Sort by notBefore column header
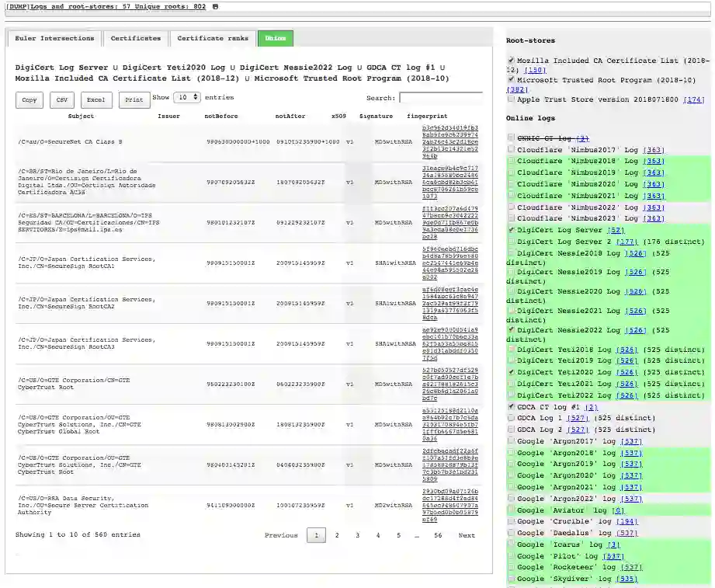 coord(221,117)
